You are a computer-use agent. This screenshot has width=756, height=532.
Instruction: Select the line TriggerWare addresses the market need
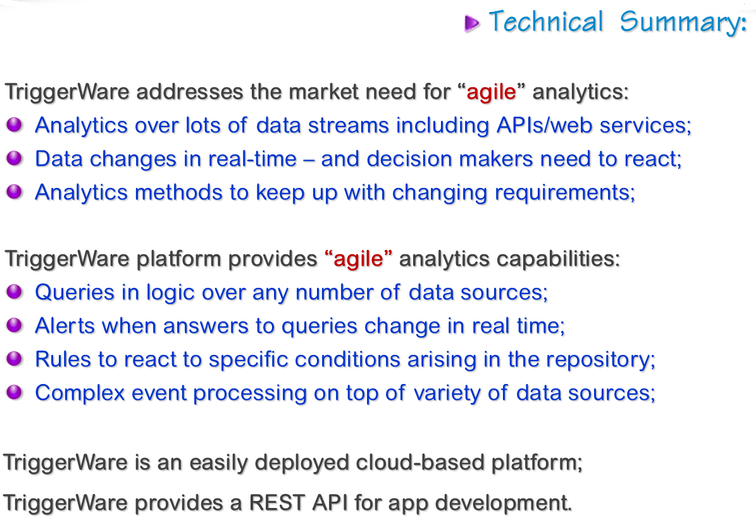click(316, 92)
